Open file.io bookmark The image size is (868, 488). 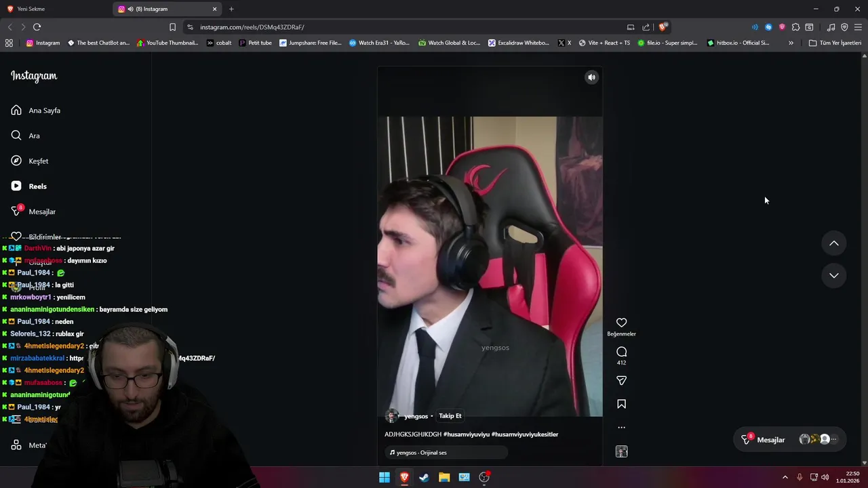click(667, 43)
